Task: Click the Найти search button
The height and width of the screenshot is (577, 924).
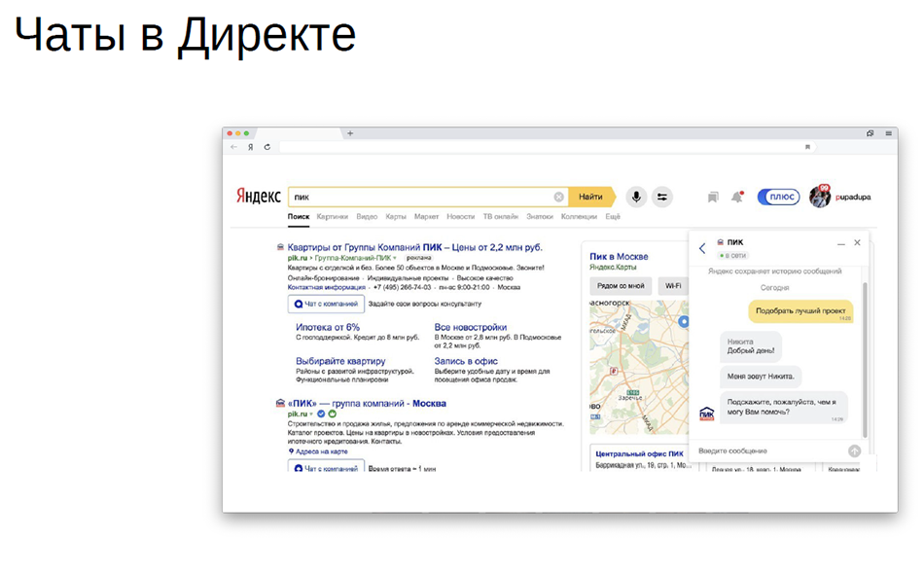Action: (591, 197)
